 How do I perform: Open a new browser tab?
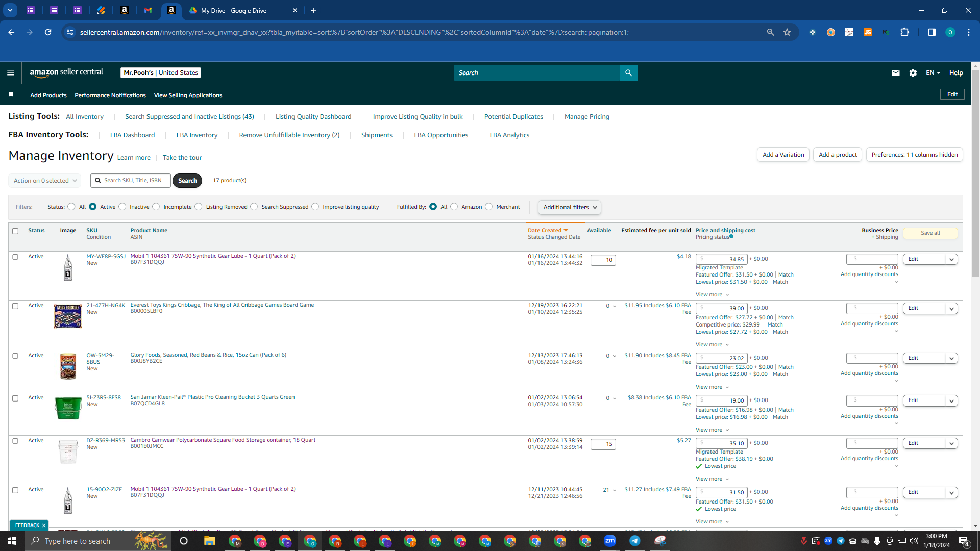[313, 10]
